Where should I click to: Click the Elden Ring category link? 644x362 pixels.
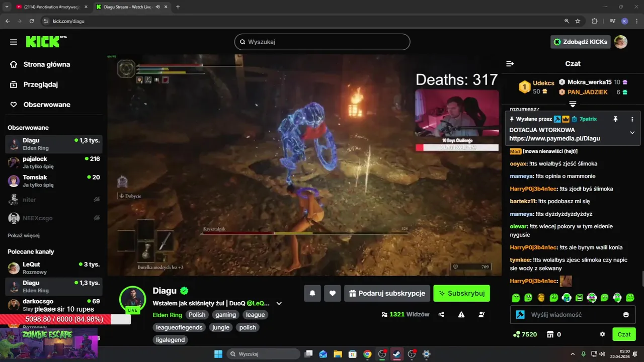168,315
